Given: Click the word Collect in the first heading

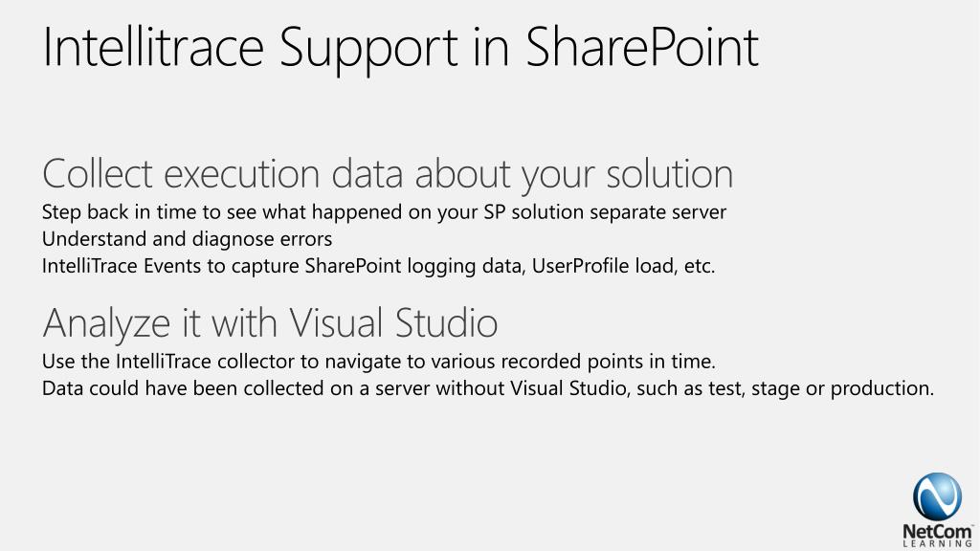Looking at the screenshot, I should coord(97,174).
